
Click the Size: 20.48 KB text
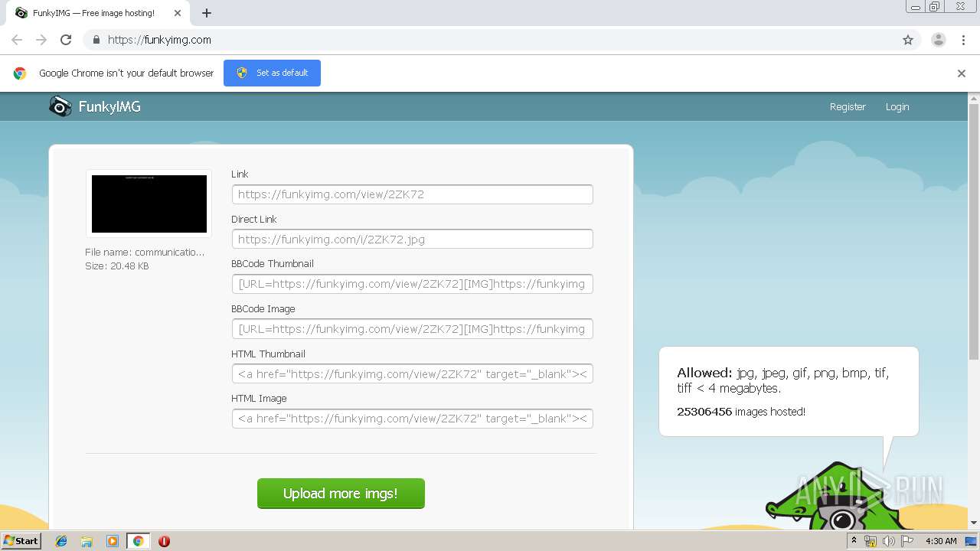click(x=117, y=266)
